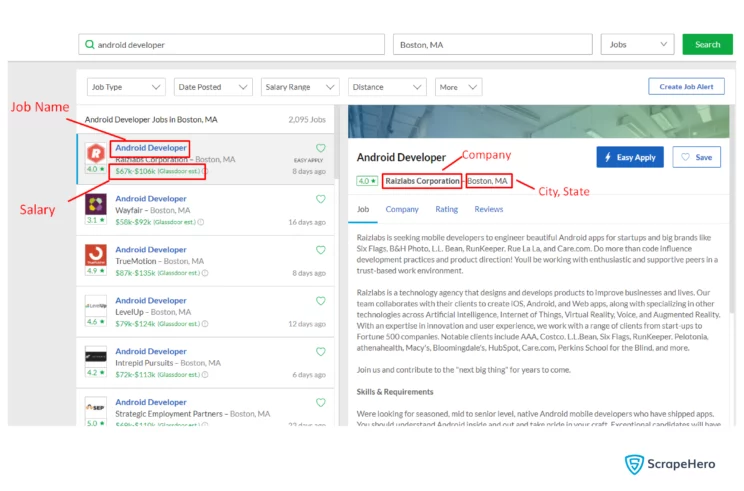This screenshot has width=744, height=491.
Task: Save Strategic Employment Partners job via heart
Action: coord(321,403)
